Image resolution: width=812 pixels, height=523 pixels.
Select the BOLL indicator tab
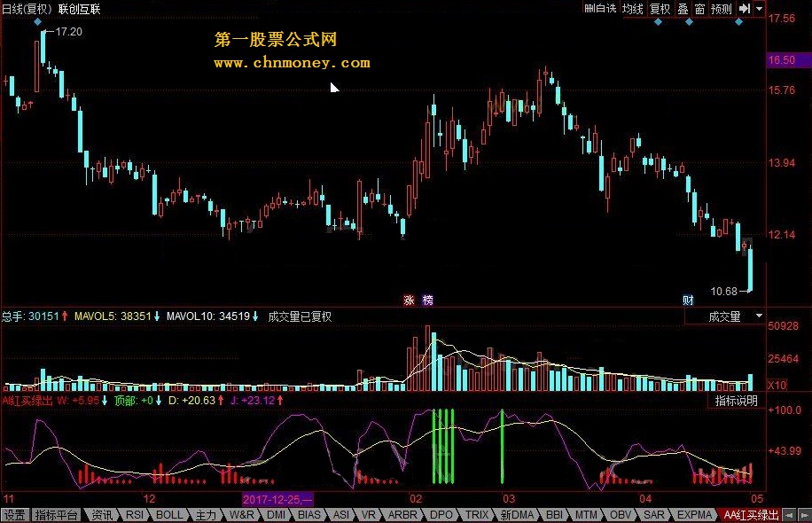click(x=169, y=515)
